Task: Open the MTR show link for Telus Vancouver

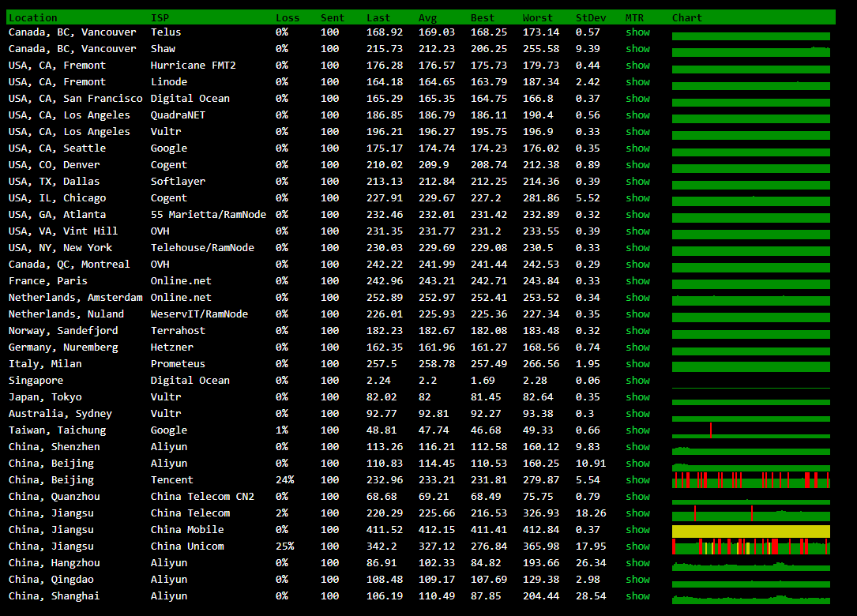Action: pos(638,32)
